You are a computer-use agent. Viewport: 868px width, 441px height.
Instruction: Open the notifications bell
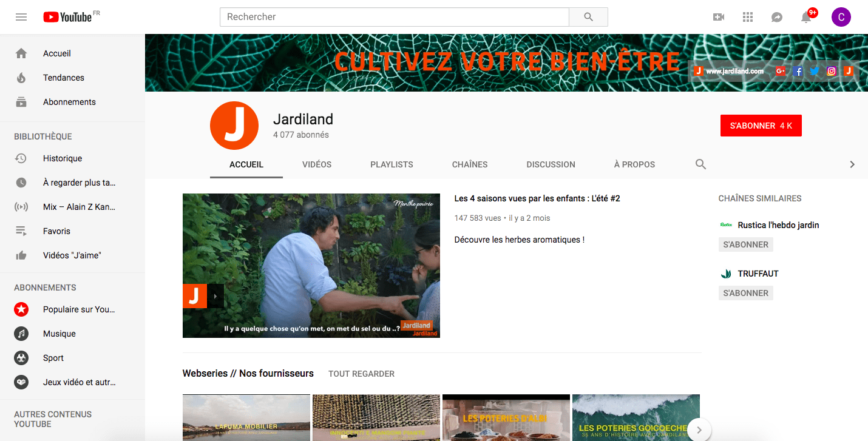point(806,17)
